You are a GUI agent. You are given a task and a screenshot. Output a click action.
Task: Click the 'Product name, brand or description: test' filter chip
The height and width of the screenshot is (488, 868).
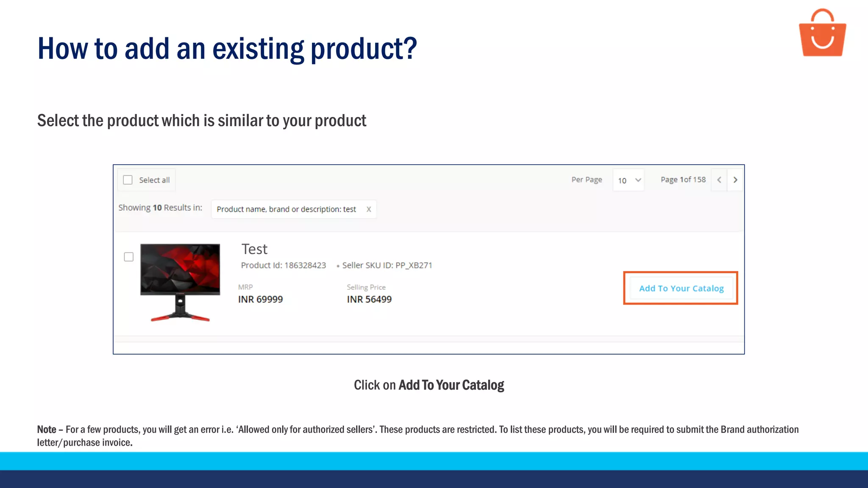[294, 209]
